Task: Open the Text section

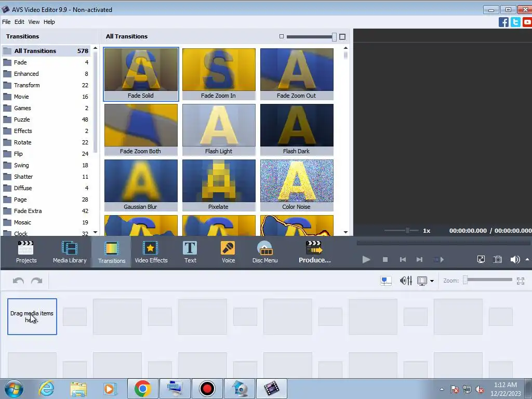Action: (190, 252)
